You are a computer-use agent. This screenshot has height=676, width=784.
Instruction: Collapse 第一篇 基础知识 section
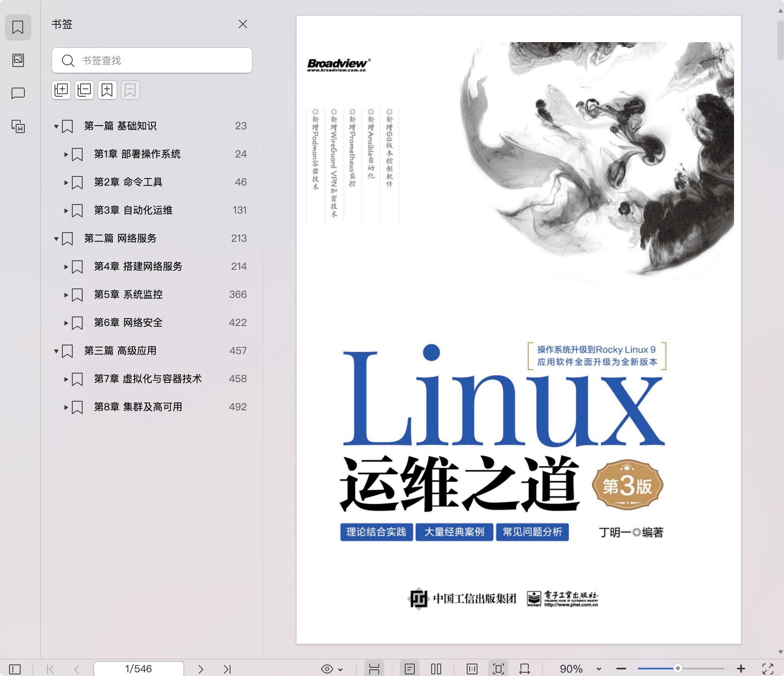click(56, 126)
